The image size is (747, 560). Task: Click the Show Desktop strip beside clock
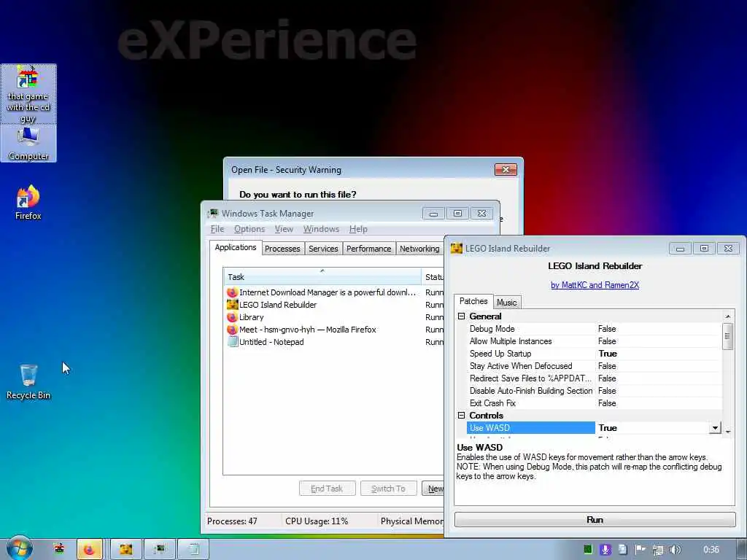[x=742, y=550]
